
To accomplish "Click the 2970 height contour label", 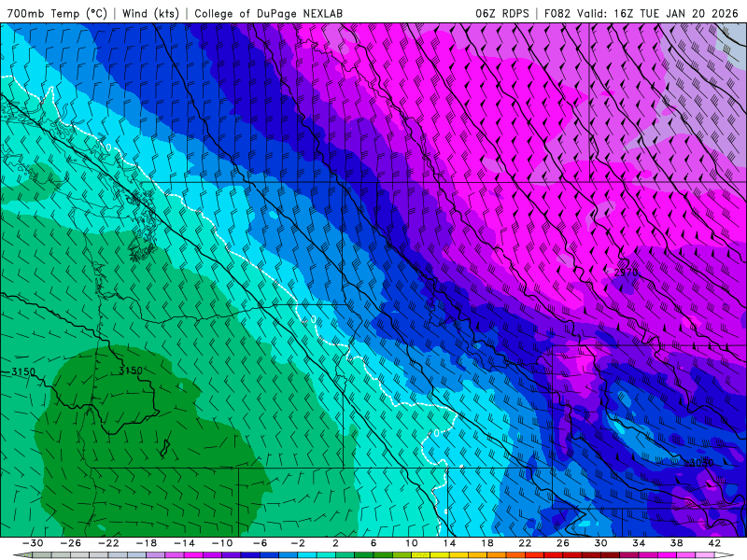I will pyautogui.click(x=626, y=273).
